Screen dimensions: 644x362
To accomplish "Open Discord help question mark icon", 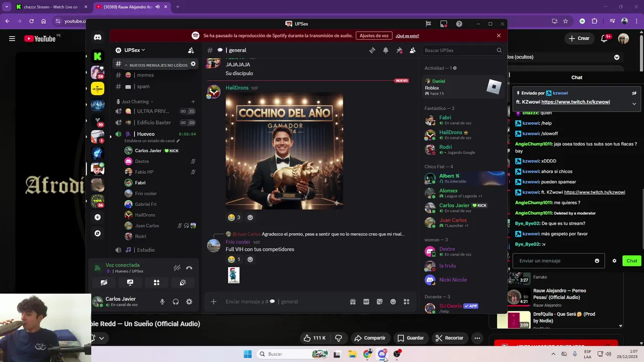I will 459,24.
